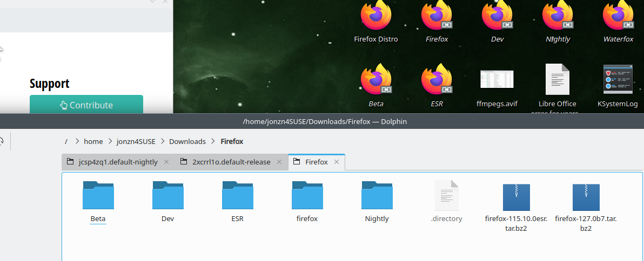Viewport: 644px width, 261px height.
Task: Select the ESR folder in Dolphin
Action: [237, 195]
